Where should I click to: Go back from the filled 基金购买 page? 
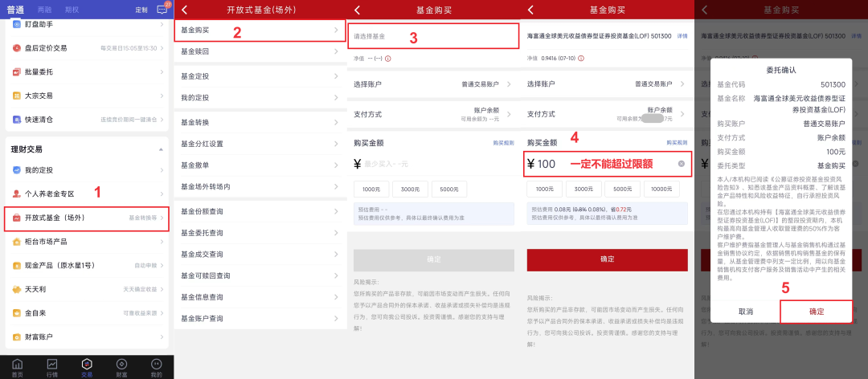tap(531, 10)
